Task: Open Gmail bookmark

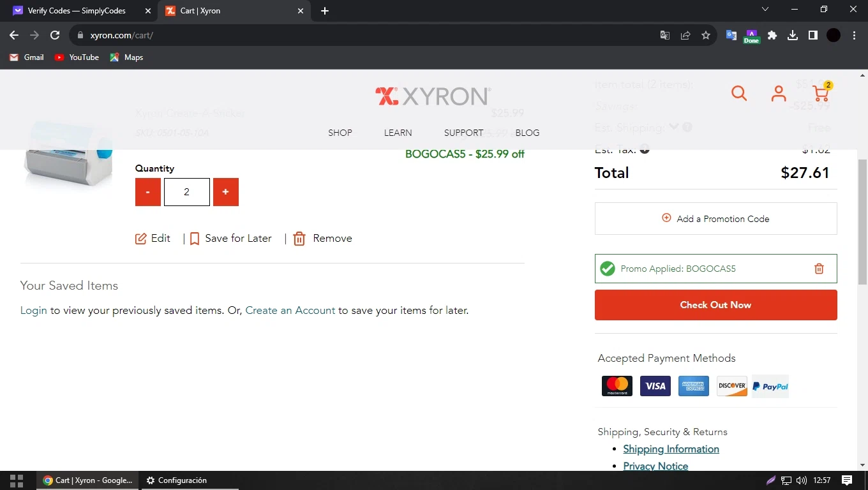Action: (x=27, y=57)
